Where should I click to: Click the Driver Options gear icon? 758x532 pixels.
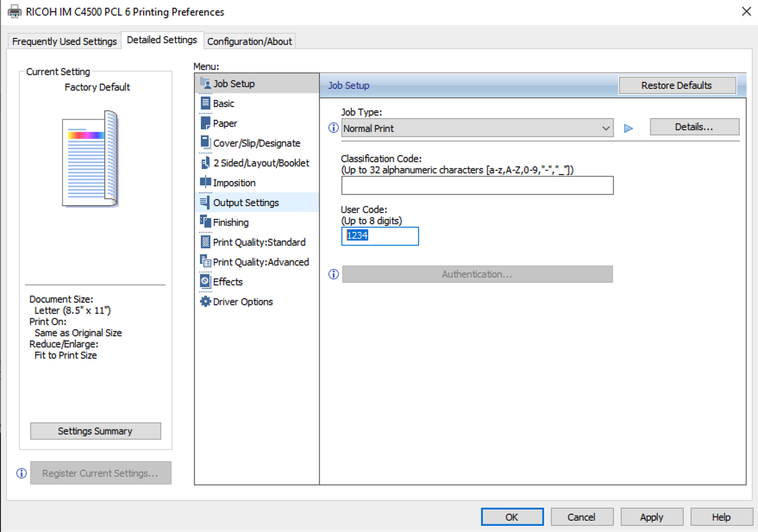point(205,301)
